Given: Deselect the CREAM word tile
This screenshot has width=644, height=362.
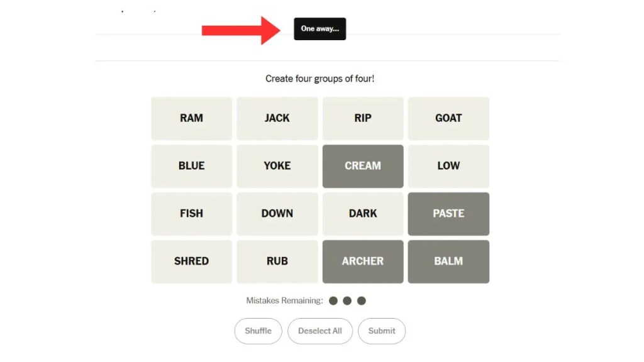Looking at the screenshot, I should pyautogui.click(x=363, y=166).
